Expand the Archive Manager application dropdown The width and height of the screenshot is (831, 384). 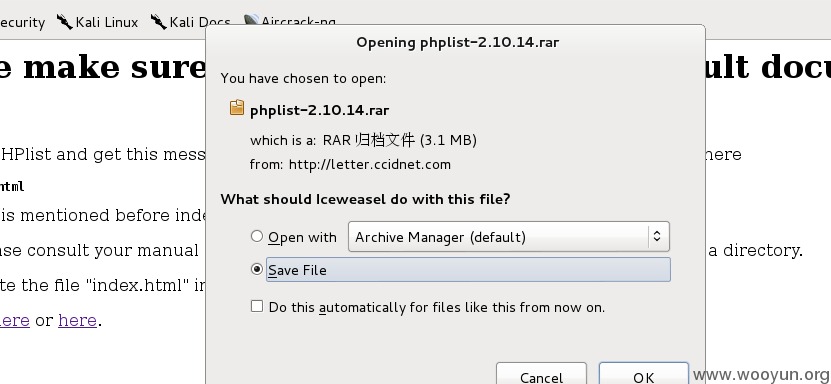509,237
